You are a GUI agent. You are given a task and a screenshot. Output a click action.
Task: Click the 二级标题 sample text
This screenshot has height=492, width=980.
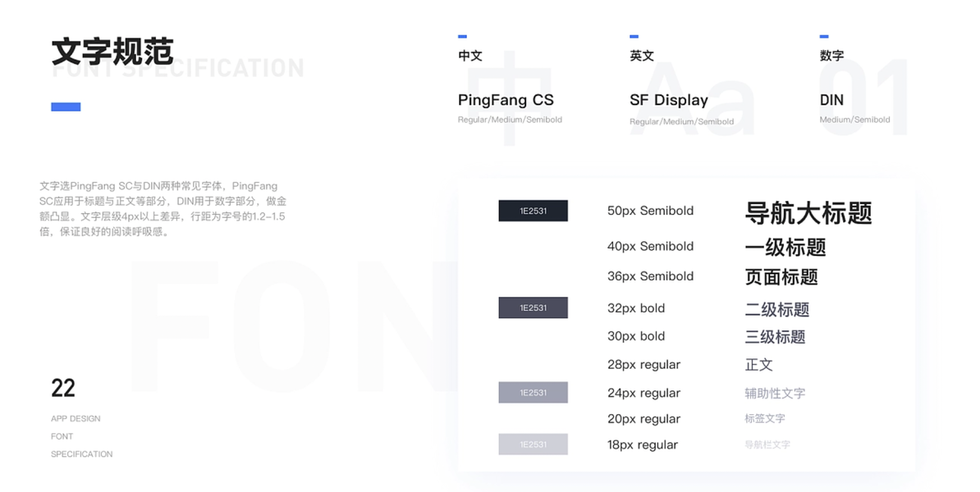tap(776, 310)
